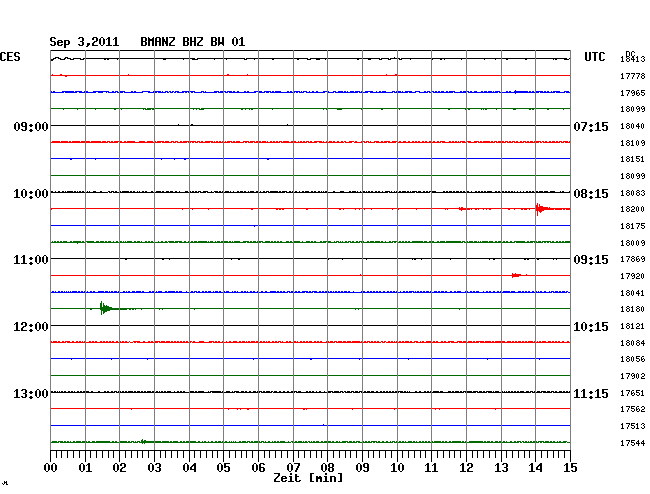Click the DC offset value "17778"
This screenshot has width=650, height=494.
[633, 76]
